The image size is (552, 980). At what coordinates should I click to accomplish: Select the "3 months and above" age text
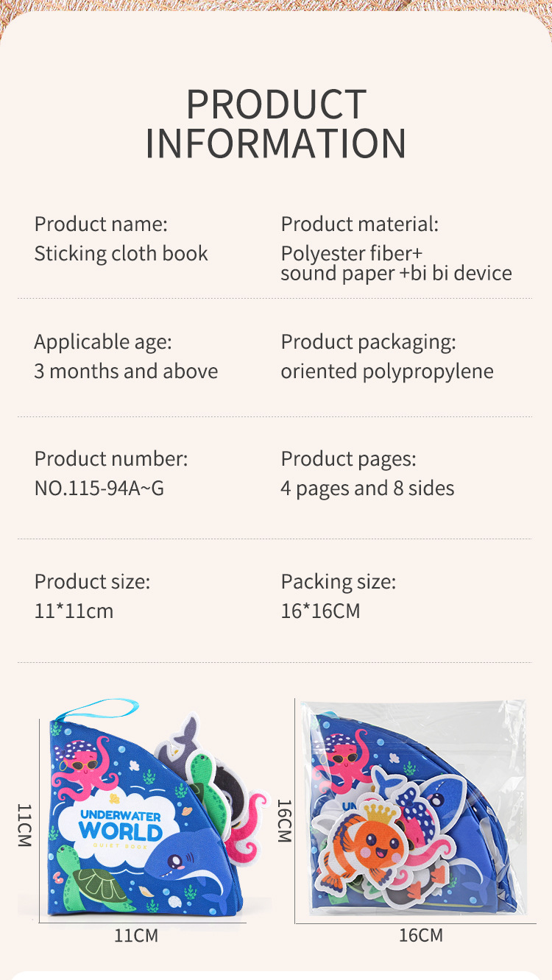click(126, 371)
